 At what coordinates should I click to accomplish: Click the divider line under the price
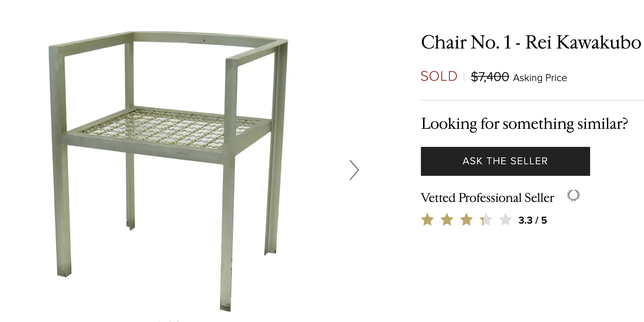pos(532,100)
